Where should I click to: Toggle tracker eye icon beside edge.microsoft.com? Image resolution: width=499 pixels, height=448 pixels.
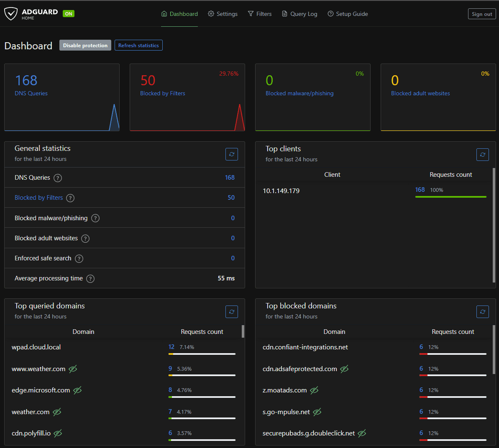point(77,390)
